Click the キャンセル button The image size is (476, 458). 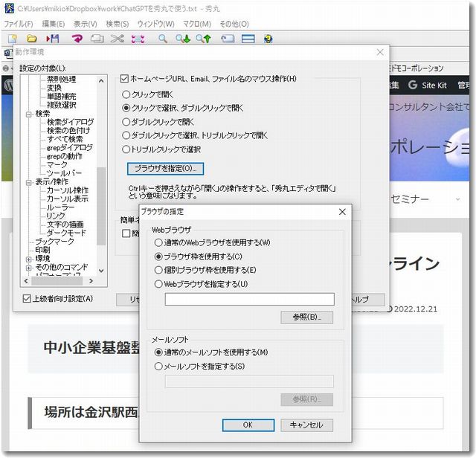point(306,425)
